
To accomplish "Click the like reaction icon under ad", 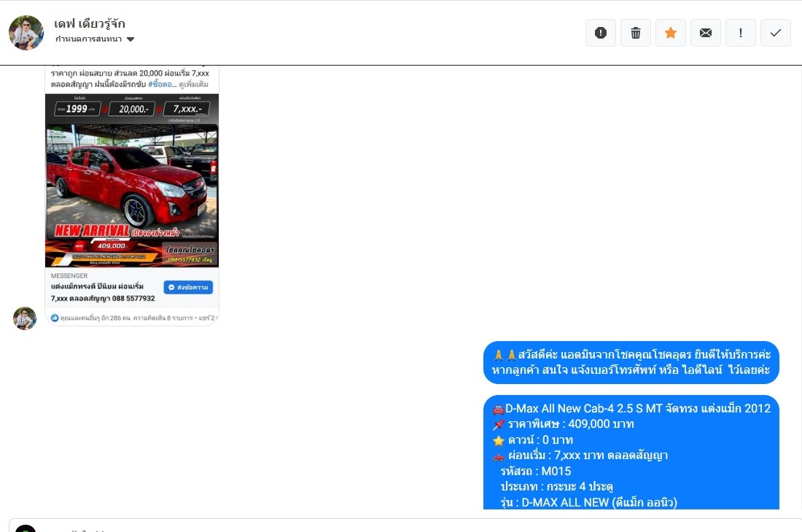I will point(55,318).
